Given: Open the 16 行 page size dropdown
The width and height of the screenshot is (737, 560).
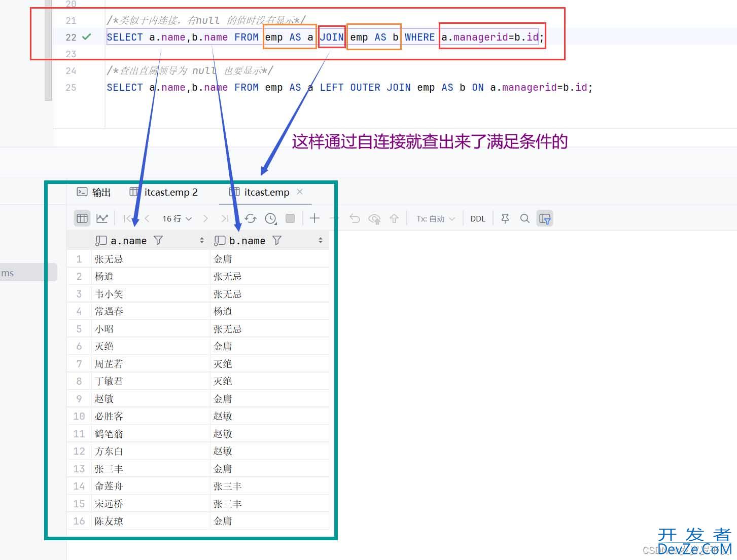Looking at the screenshot, I should pos(177,218).
